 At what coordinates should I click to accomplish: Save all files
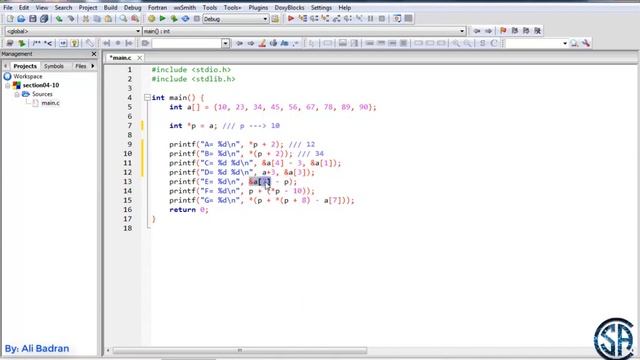44,19
